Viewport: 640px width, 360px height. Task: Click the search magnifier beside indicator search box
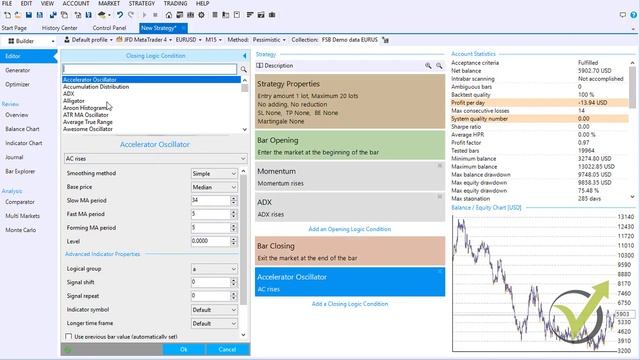(x=244, y=69)
